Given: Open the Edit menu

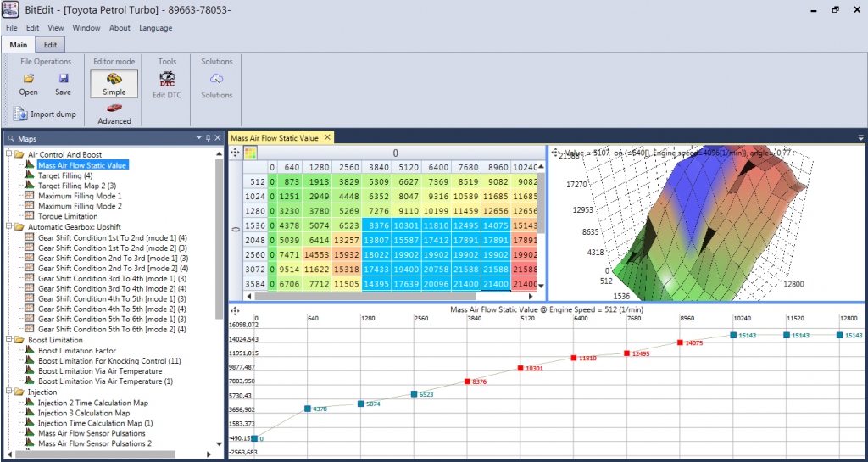Looking at the screenshot, I should pos(33,28).
